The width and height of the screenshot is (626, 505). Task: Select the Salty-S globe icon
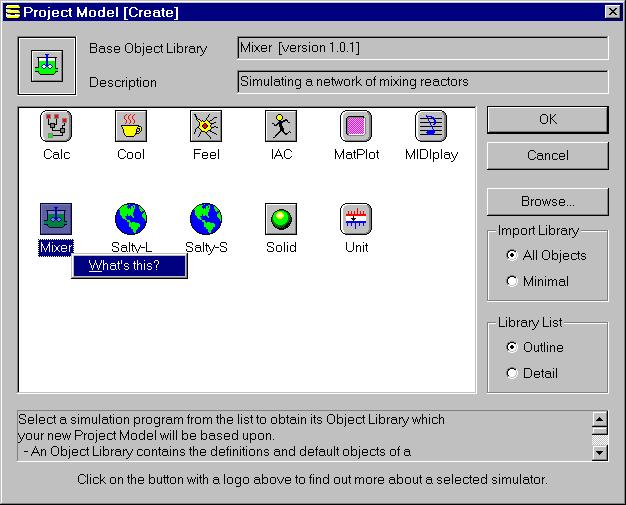pos(206,218)
